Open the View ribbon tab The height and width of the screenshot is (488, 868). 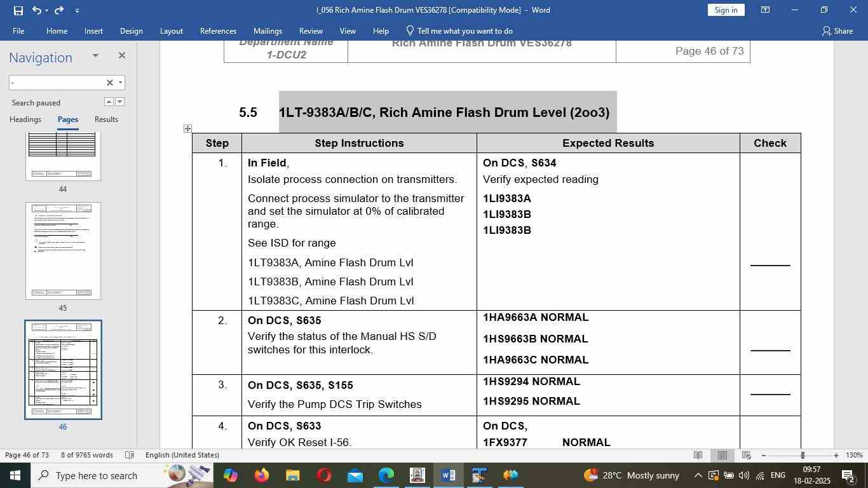click(x=348, y=30)
